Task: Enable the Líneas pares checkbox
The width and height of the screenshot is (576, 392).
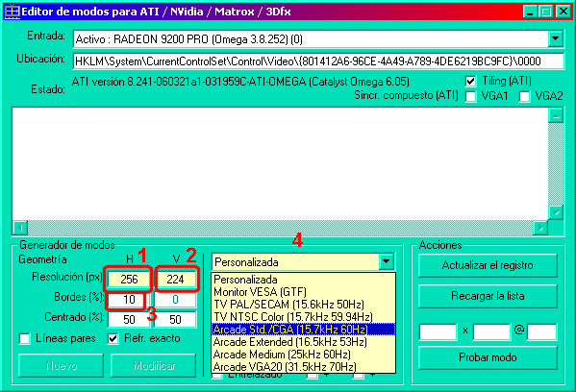Action: pos(25,338)
